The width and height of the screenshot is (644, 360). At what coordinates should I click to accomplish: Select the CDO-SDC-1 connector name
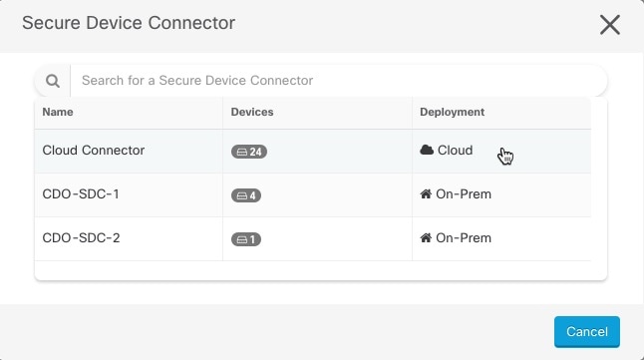[x=81, y=194]
